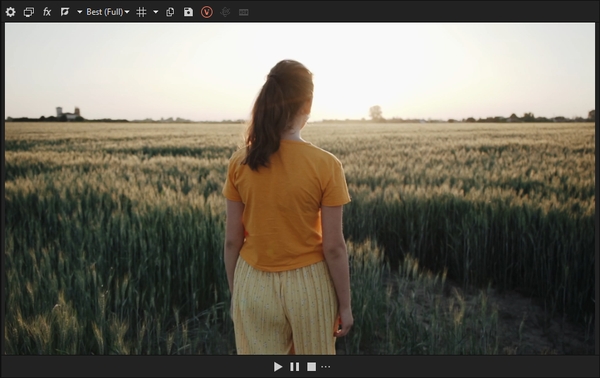Click the dimmed rectangular toolbar icon

click(244, 13)
